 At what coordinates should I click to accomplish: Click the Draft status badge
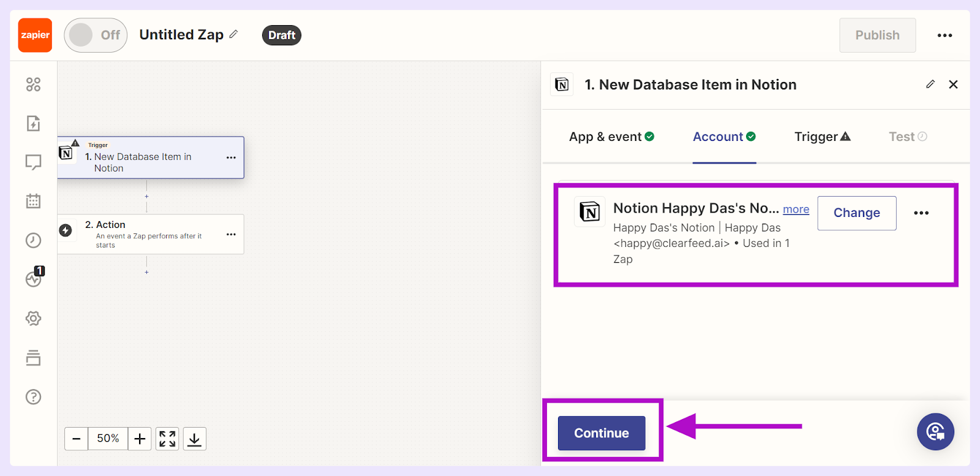point(282,35)
